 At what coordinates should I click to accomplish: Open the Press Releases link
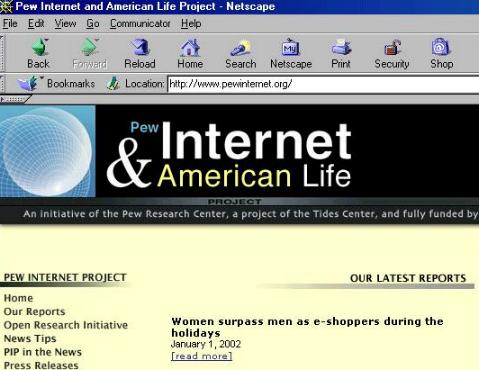(x=41, y=365)
